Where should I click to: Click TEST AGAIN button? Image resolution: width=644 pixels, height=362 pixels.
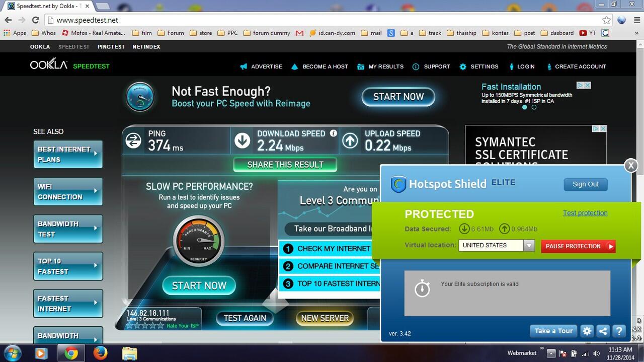(245, 318)
